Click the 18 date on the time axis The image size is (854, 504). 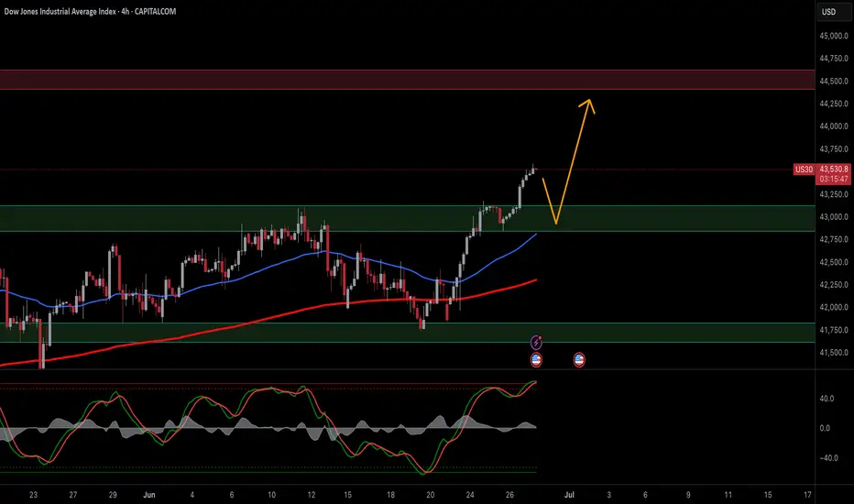coord(390,495)
